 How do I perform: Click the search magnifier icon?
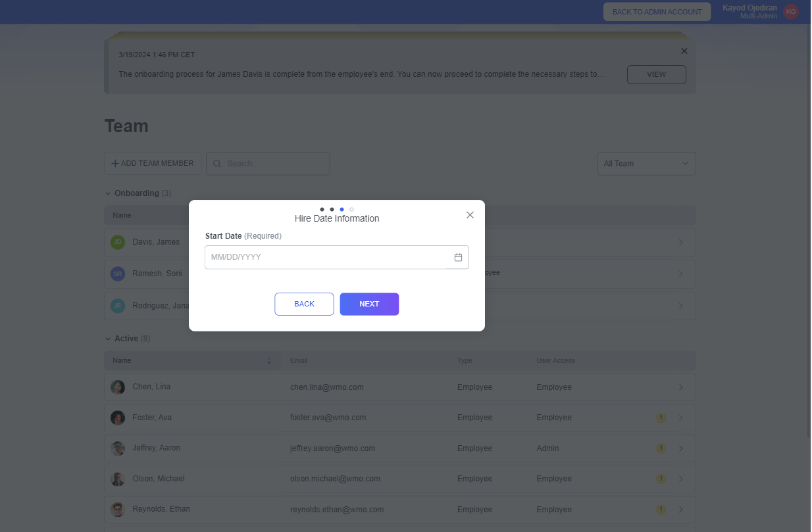pyautogui.click(x=218, y=164)
